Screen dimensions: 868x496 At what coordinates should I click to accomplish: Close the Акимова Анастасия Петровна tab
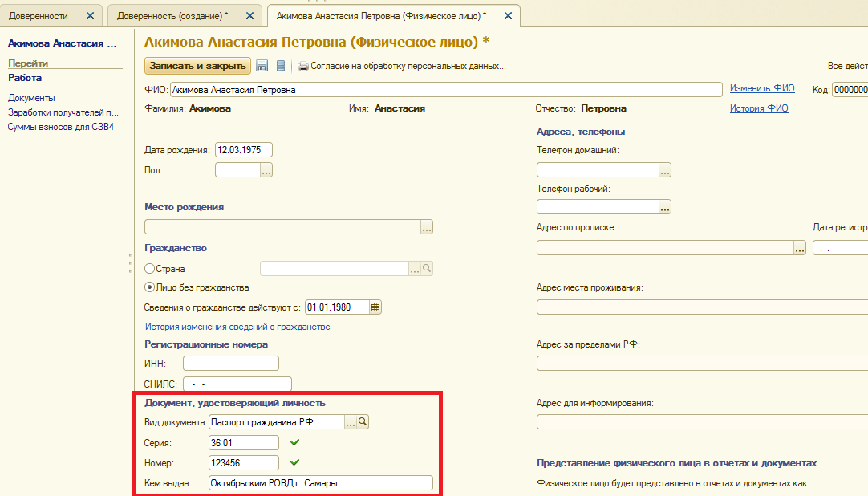pos(508,16)
